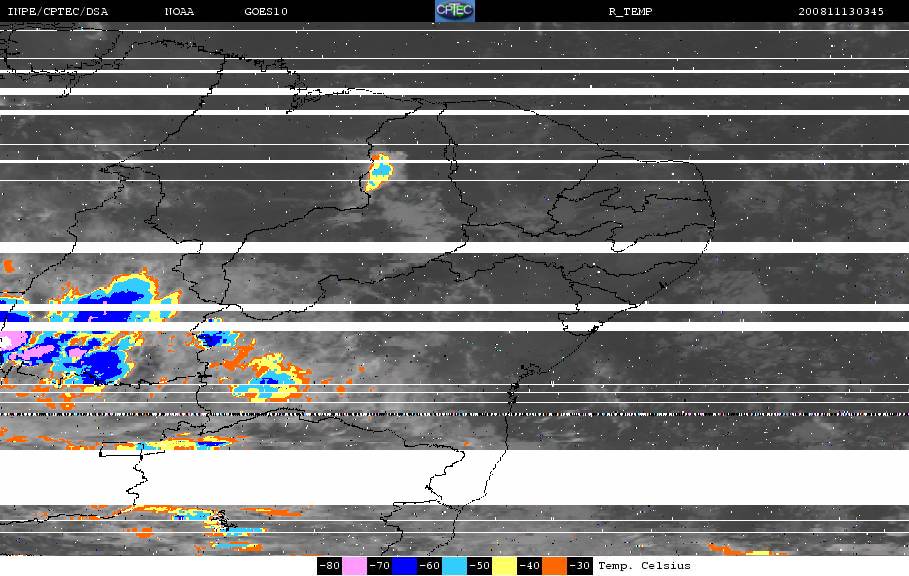Click the isolated colored storm cell mid-map

pyautogui.click(x=379, y=174)
